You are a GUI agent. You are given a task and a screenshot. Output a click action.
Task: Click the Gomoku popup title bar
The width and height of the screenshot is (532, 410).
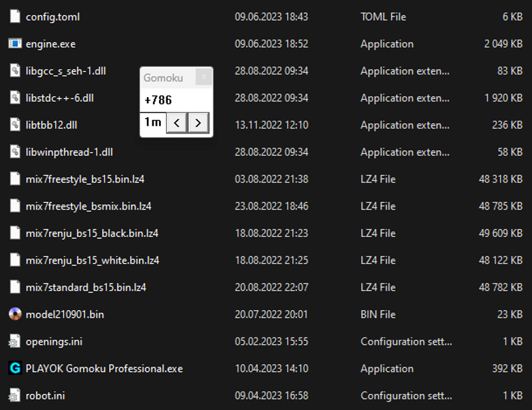168,78
